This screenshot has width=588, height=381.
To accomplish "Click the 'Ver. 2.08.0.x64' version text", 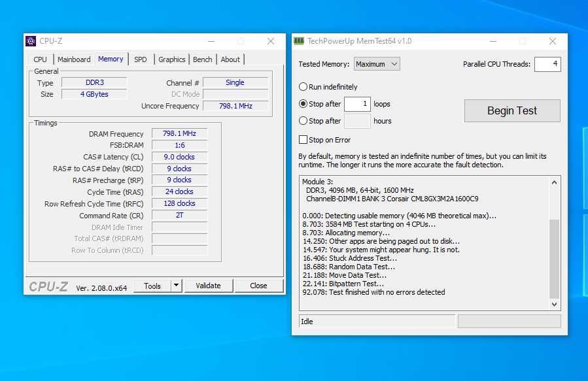I will [101, 288].
